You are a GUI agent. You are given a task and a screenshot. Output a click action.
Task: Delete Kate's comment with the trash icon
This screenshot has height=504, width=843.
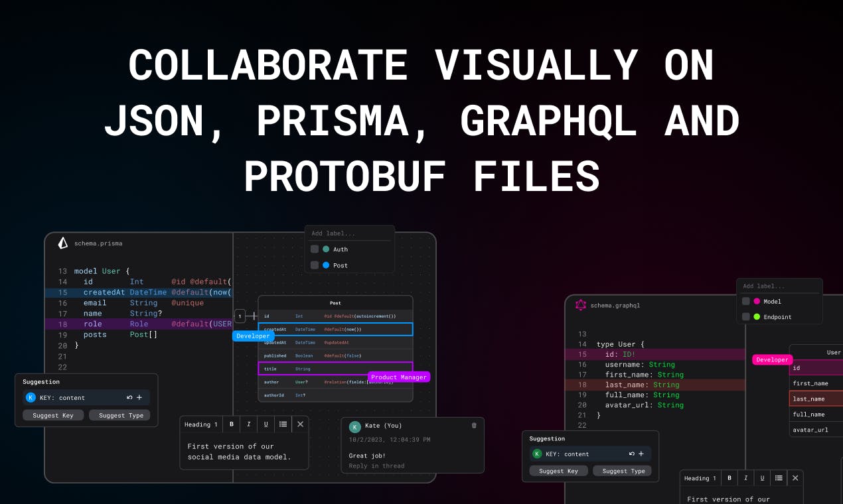474,426
